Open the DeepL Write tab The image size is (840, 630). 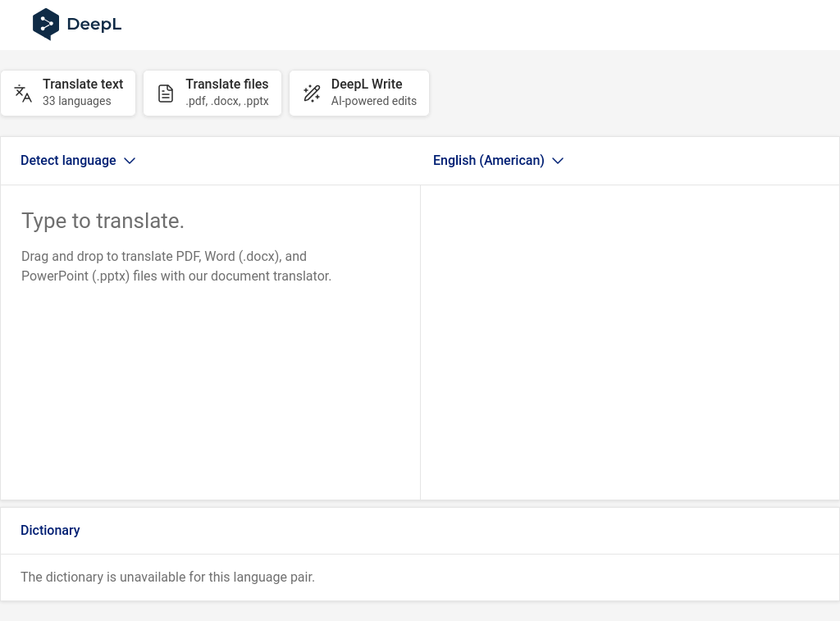tap(367, 84)
